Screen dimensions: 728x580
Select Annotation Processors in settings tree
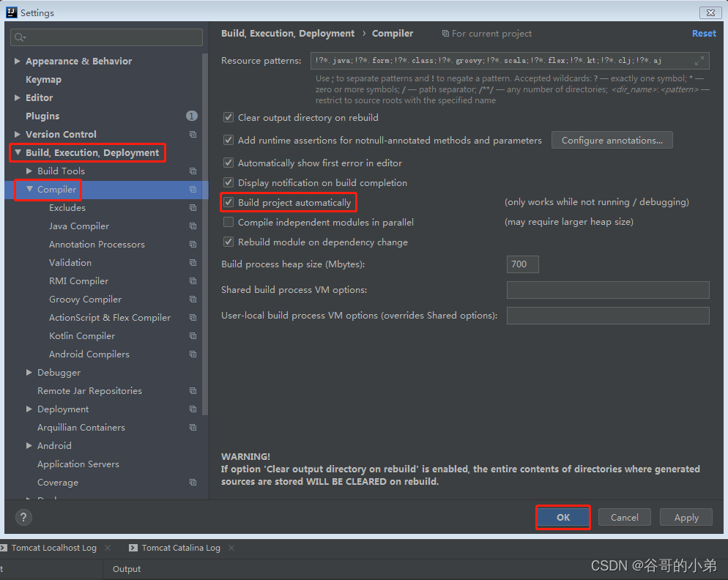tap(97, 245)
